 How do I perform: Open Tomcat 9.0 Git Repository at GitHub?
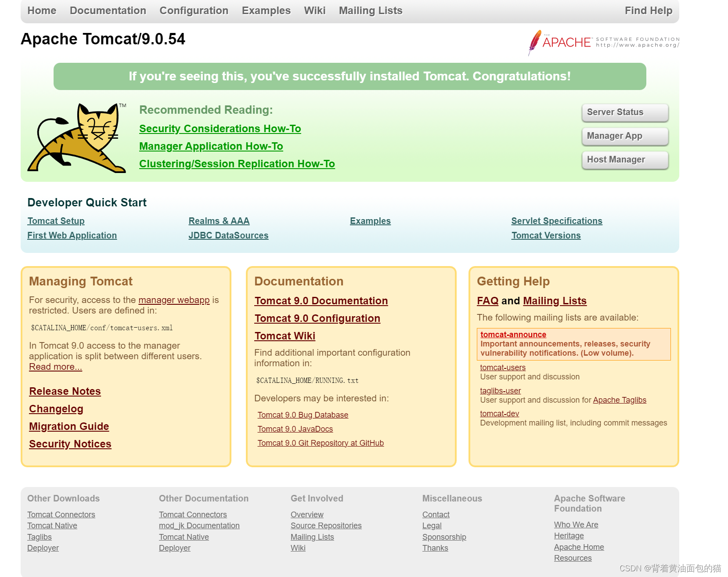point(321,443)
